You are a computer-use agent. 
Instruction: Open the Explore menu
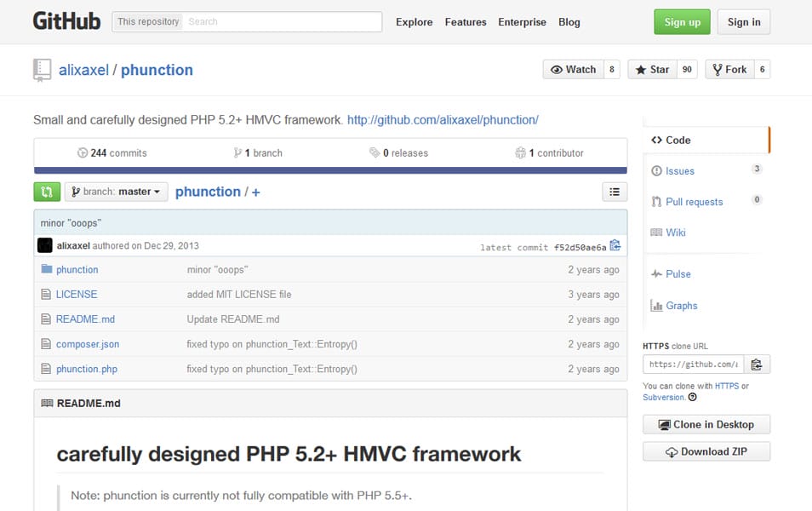pos(415,22)
